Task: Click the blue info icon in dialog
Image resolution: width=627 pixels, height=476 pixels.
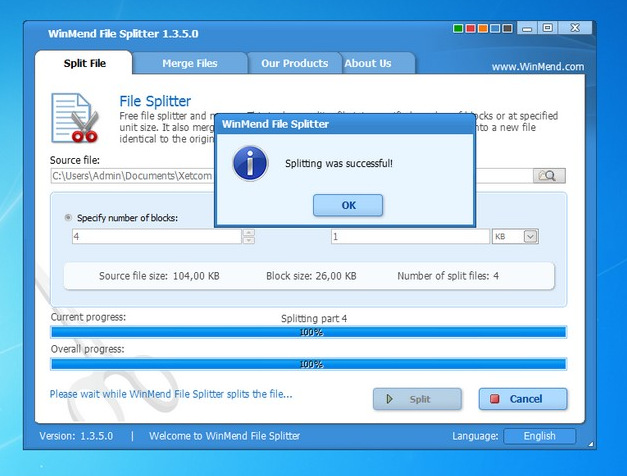Action: pos(250,163)
